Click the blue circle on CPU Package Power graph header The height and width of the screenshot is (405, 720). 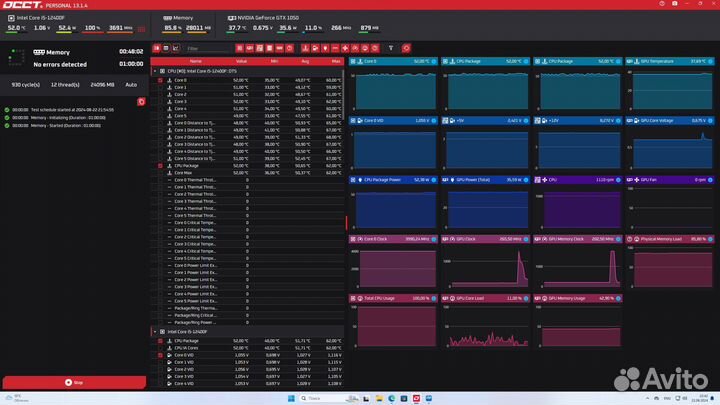(434, 180)
